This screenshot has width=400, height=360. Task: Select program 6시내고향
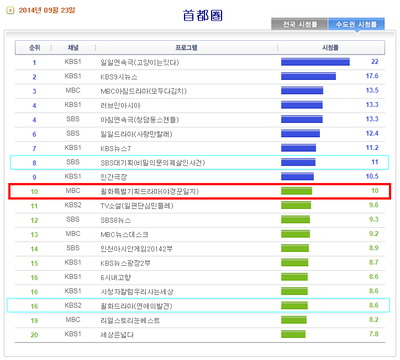pyautogui.click(x=115, y=278)
